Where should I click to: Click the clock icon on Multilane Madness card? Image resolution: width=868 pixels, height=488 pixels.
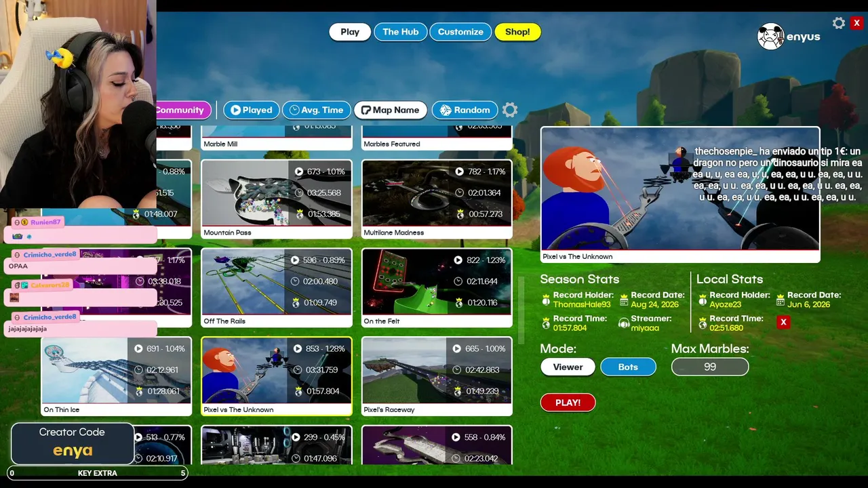[x=459, y=192]
